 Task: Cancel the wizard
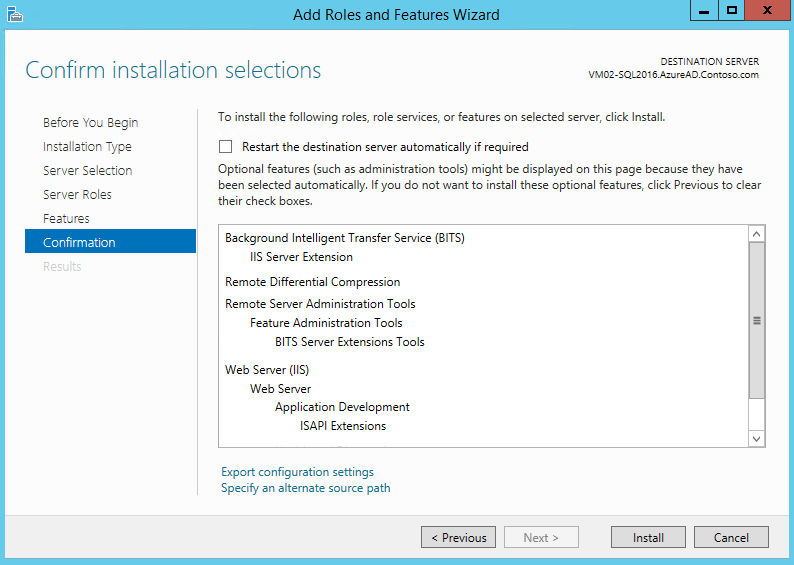click(x=731, y=538)
